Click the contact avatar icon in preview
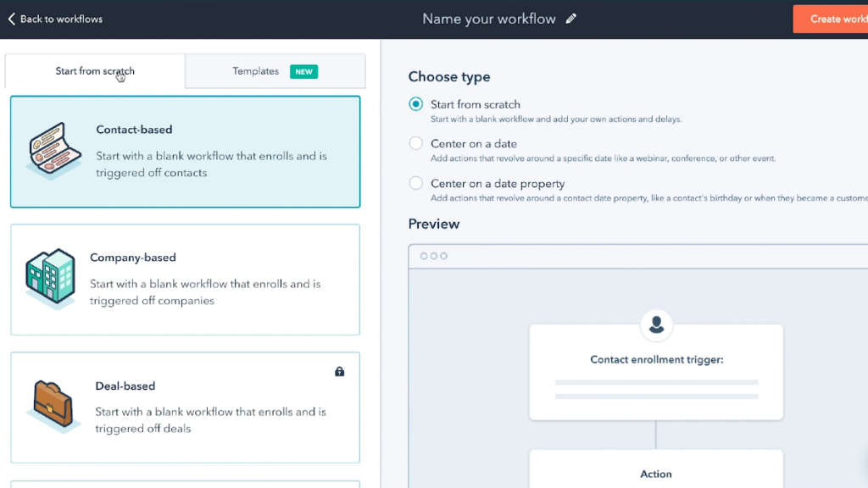 [x=656, y=324]
